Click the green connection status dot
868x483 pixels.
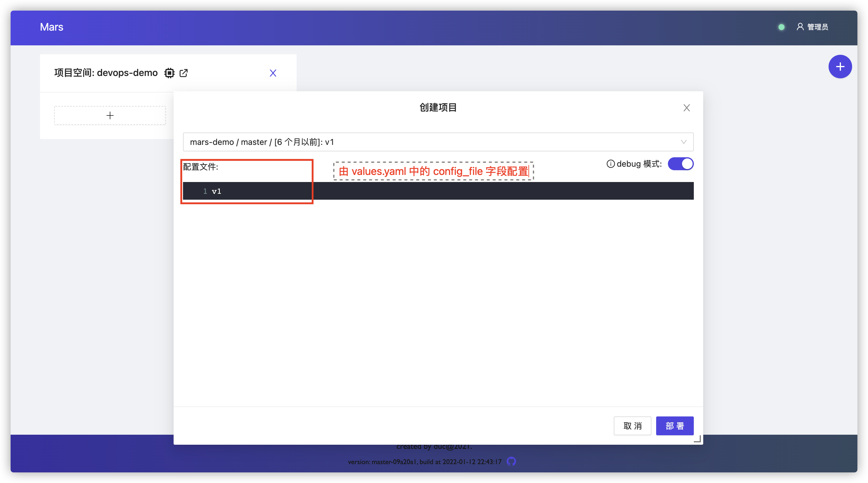[781, 27]
